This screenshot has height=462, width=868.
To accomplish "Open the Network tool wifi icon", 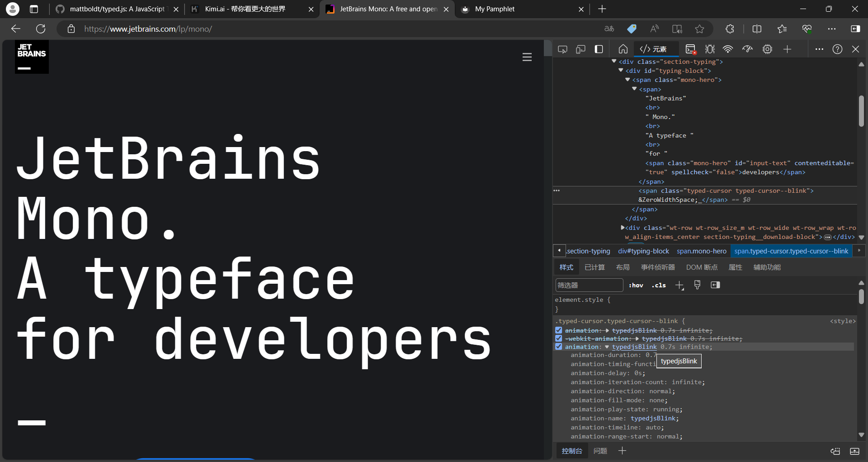I will pos(727,49).
